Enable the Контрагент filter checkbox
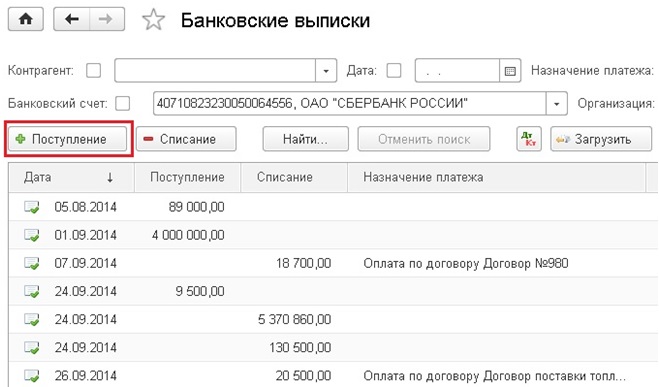This screenshot has height=387, width=659. click(x=93, y=70)
